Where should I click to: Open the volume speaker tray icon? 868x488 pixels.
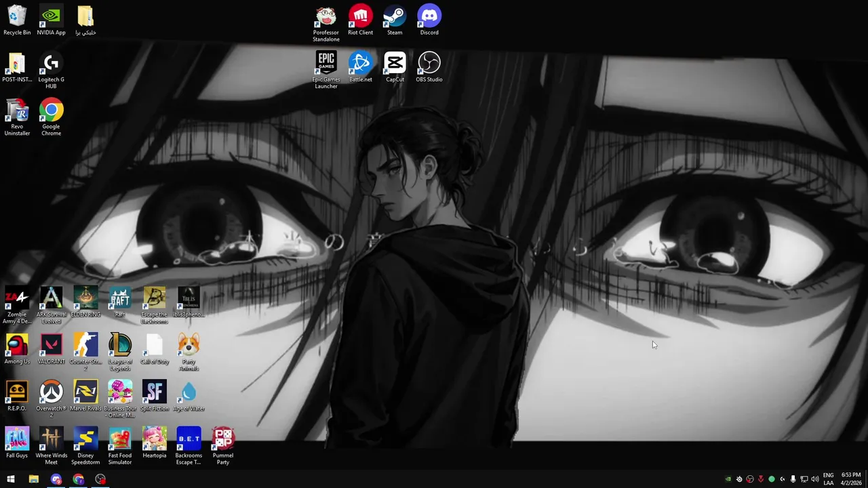tap(815, 479)
